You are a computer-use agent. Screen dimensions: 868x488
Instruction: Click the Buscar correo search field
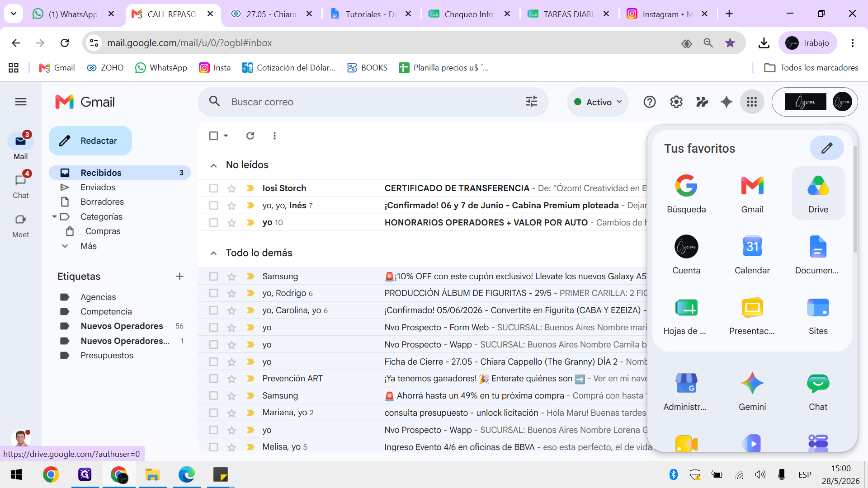[373, 102]
